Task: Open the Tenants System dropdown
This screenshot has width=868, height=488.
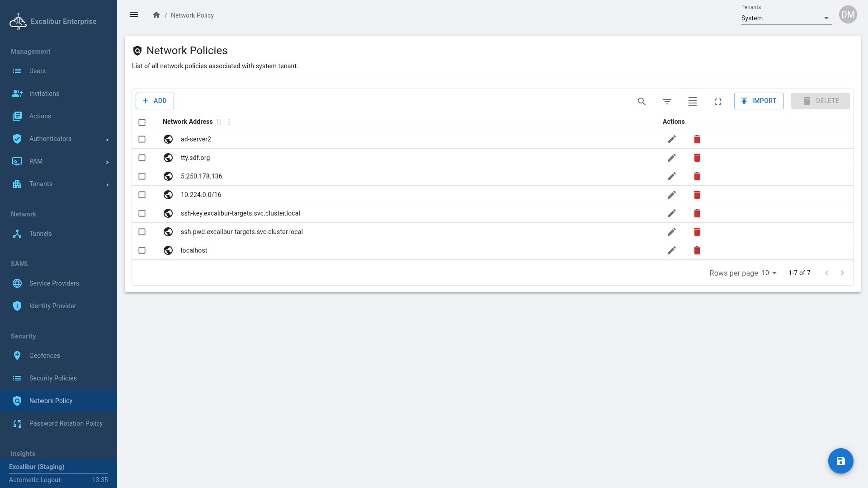Action: (786, 18)
